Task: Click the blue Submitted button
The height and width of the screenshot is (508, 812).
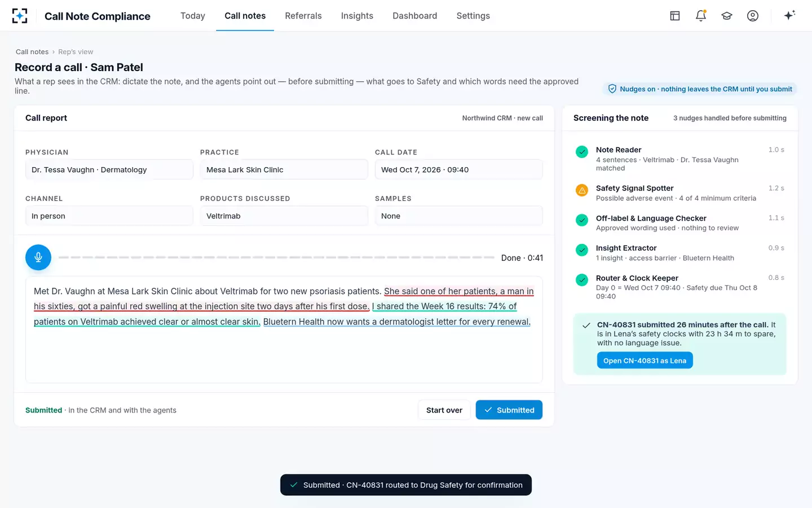Action: pyautogui.click(x=509, y=410)
